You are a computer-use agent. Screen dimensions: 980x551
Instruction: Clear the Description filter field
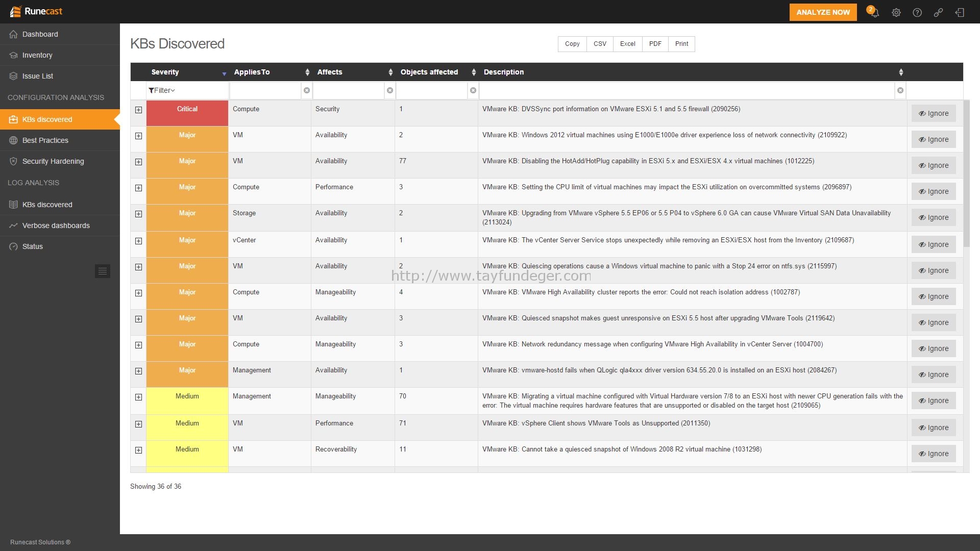(900, 90)
